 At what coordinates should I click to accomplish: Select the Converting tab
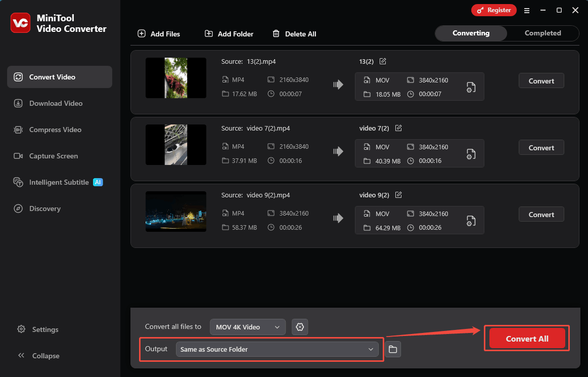[x=470, y=33]
